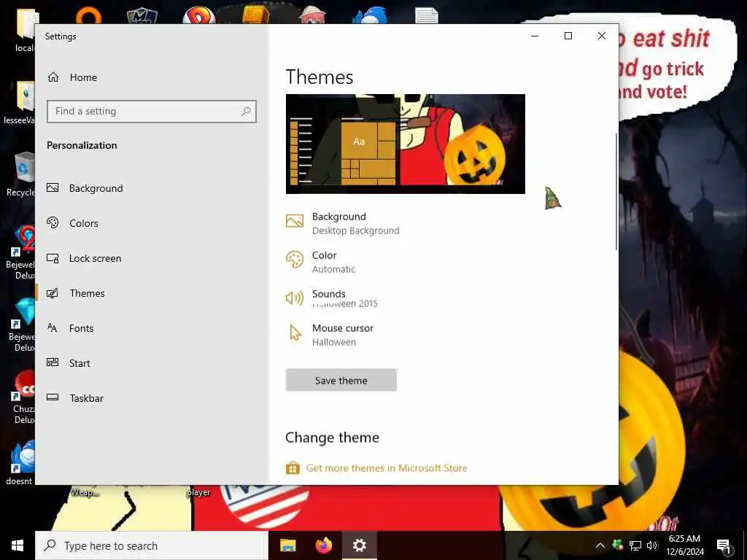Select the local folder on the desktop
Image resolution: width=747 pixels, height=560 pixels.
coord(25,29)
